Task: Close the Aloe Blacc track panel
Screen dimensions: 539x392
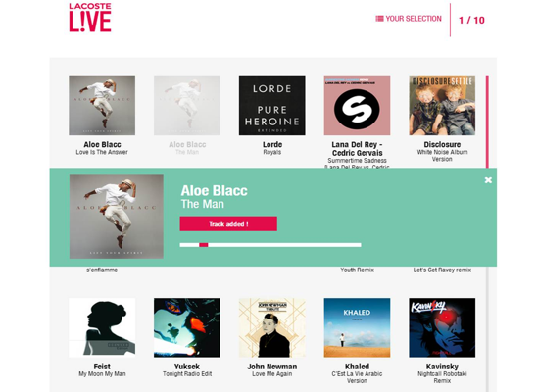Action: [488, 180]
